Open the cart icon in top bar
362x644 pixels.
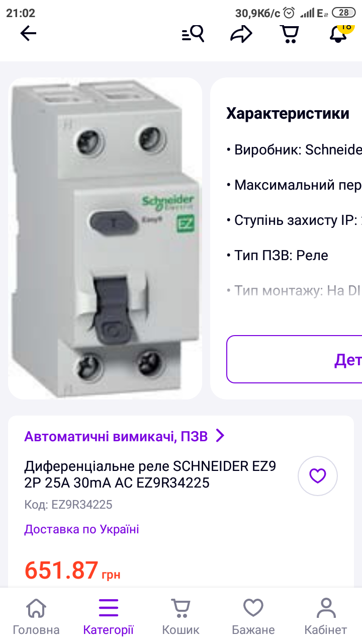coord(289,34)
